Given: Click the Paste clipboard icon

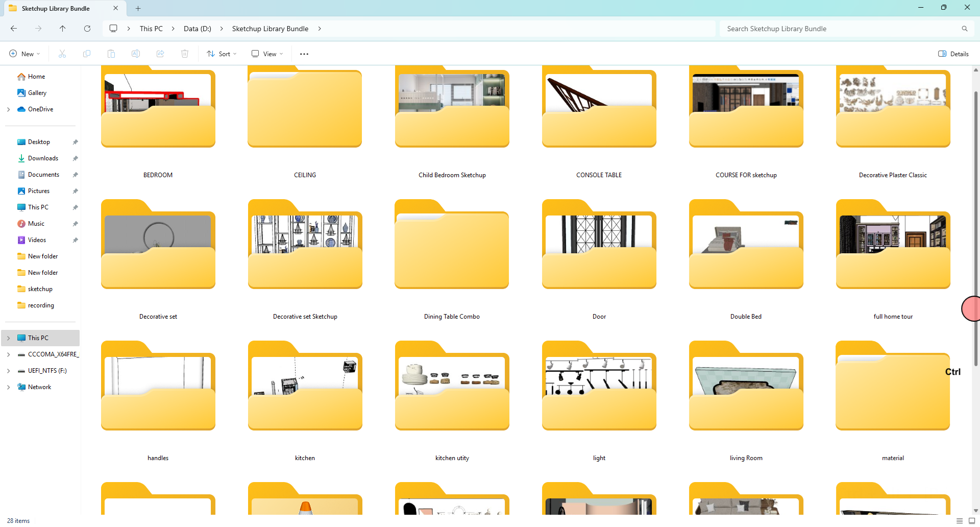Looking at the screenshot, I should (x=111, y=54).
